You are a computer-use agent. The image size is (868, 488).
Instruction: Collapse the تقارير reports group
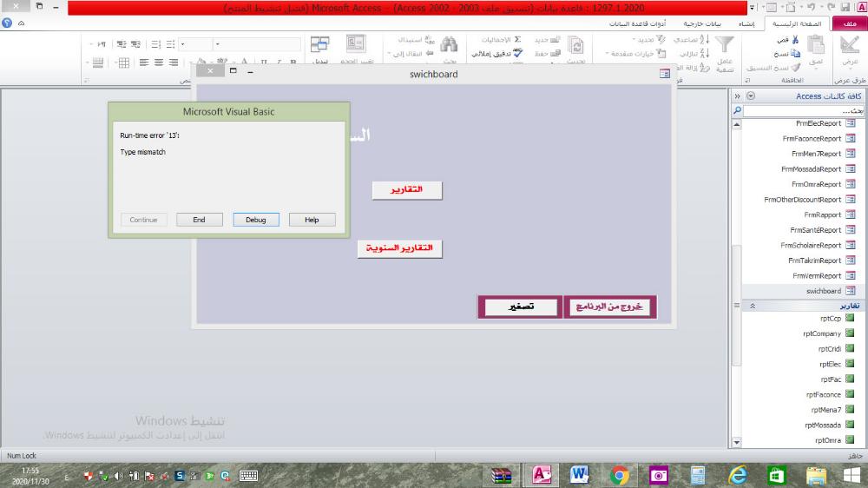pos(753,306)
